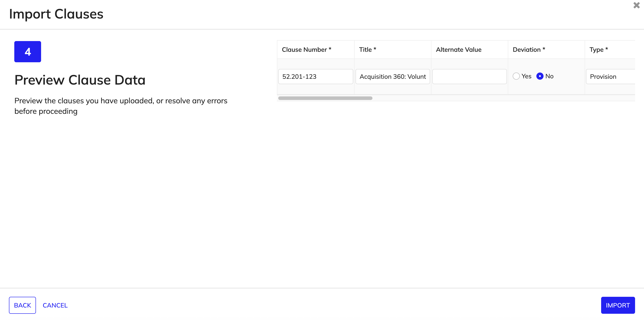Click the horizontal table scrollbar
Image resolution: width=644 pixels, height=320 pixels.
(x=325, y=98)
